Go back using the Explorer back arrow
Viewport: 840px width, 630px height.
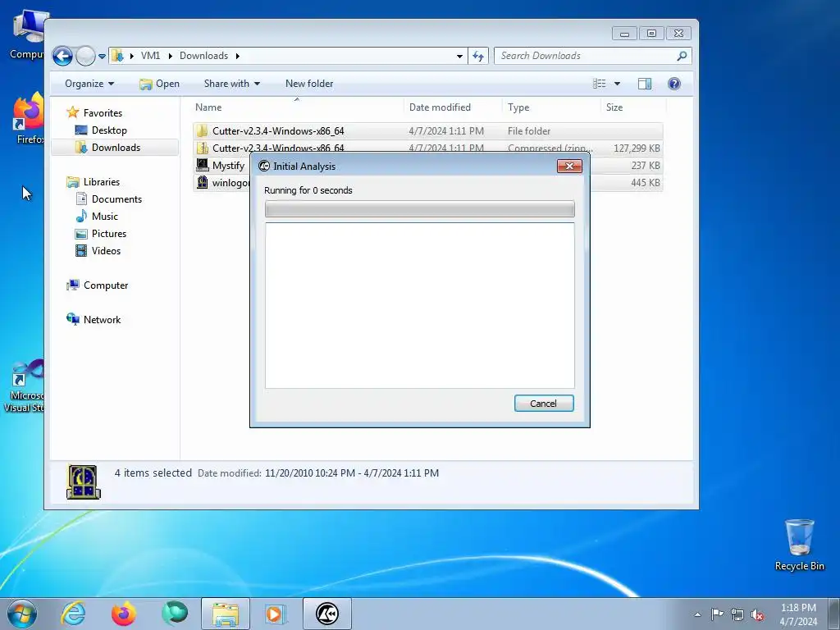pos(62,56)
